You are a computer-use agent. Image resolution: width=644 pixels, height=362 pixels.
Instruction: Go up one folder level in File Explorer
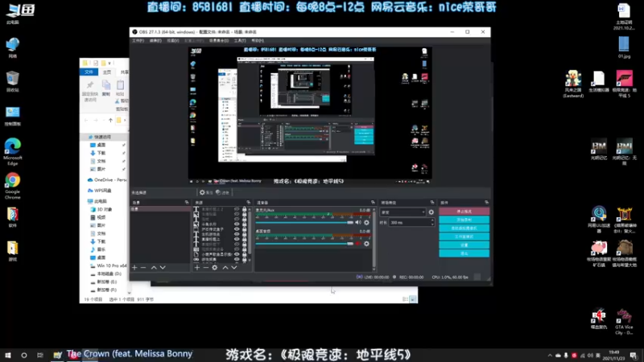coord(110,120)
